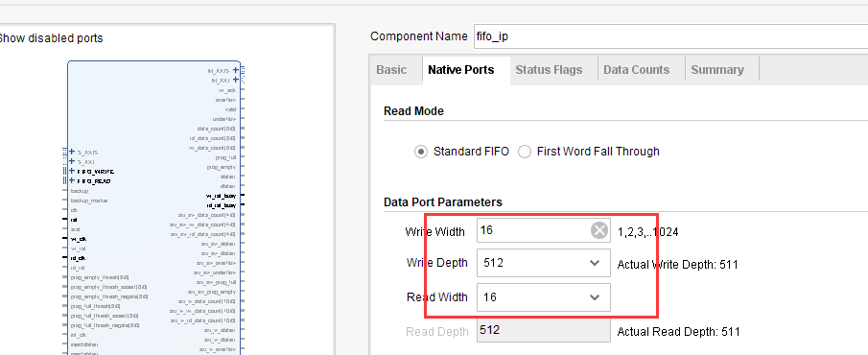View the Summary tab

(x=717, y=70)
